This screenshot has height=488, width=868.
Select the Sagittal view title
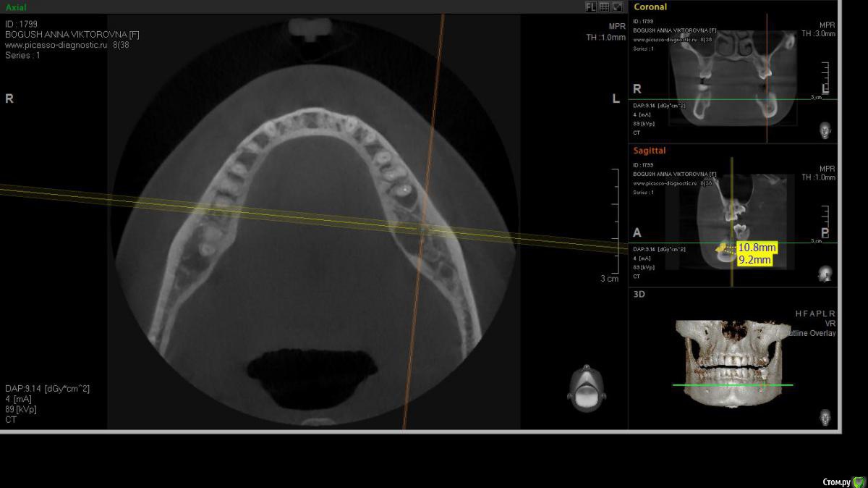[650, 151]
